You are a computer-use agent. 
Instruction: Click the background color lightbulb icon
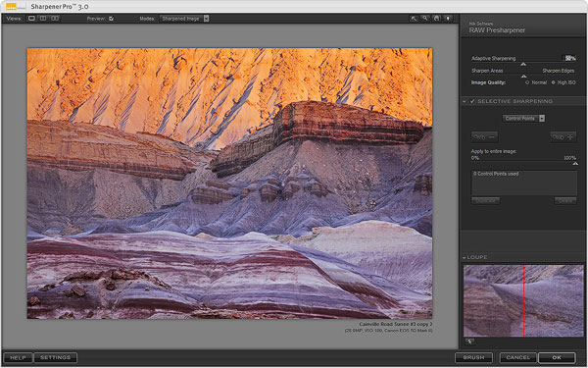click(x=448, y=19)
